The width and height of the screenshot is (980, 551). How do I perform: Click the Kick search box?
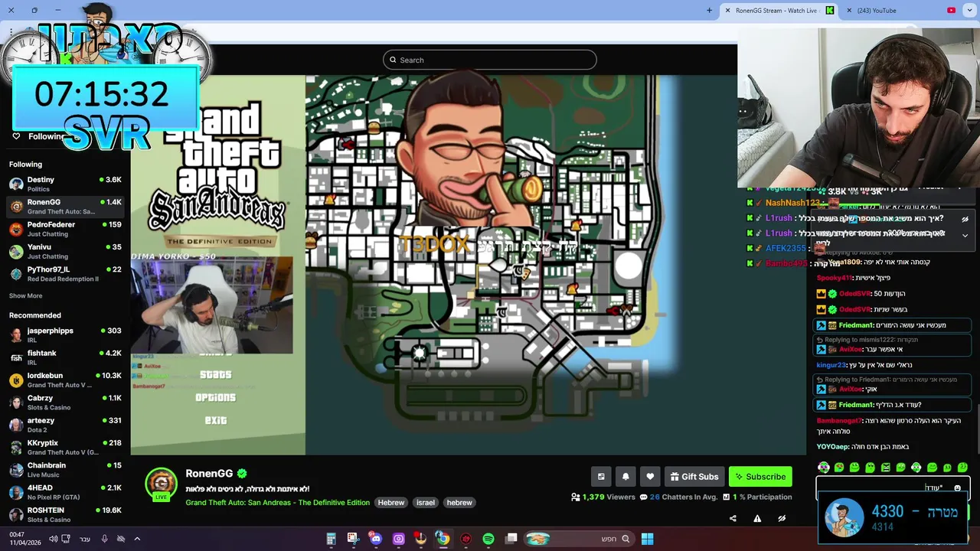(490, 60)
